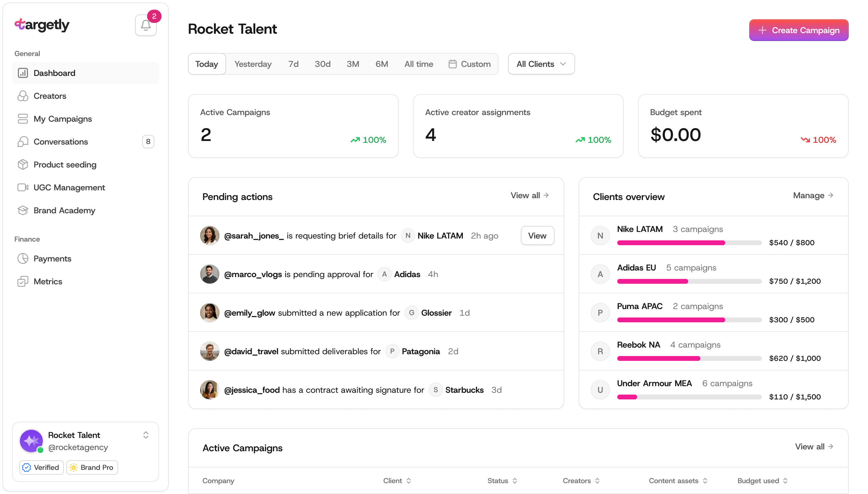Expand the Rocket Talent account switcher

146,435
